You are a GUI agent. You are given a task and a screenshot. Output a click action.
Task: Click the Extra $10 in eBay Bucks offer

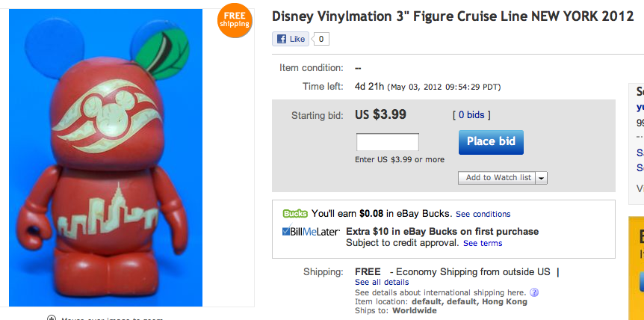point(442,232)
